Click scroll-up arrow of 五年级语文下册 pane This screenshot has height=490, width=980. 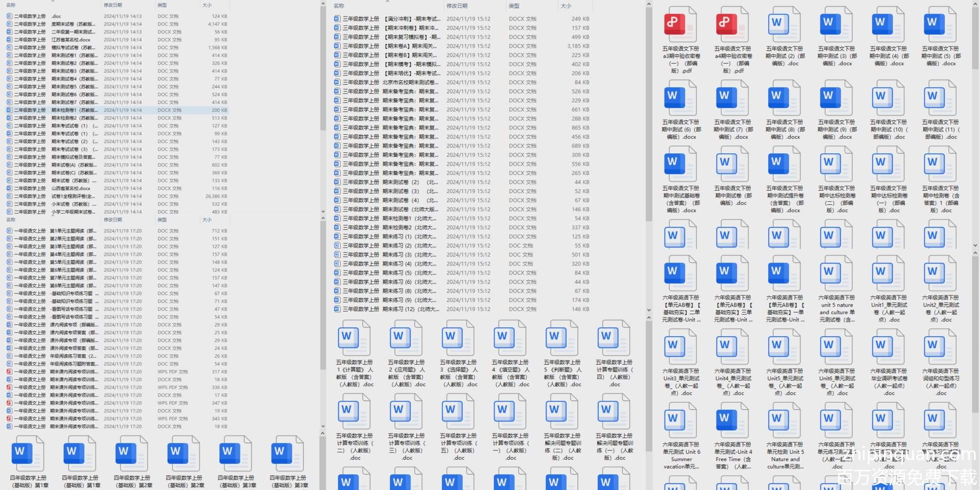[975, 4]
